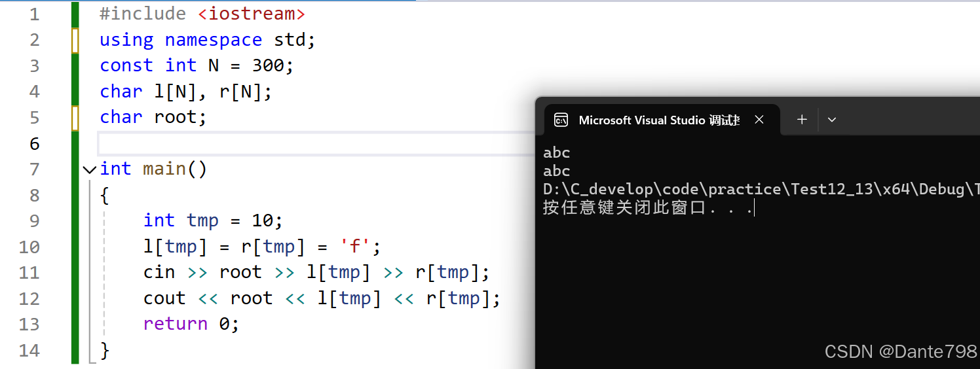Click the 按任意键关闭此窗口 message in console
The image size is (980, 369).
point(649,208)
